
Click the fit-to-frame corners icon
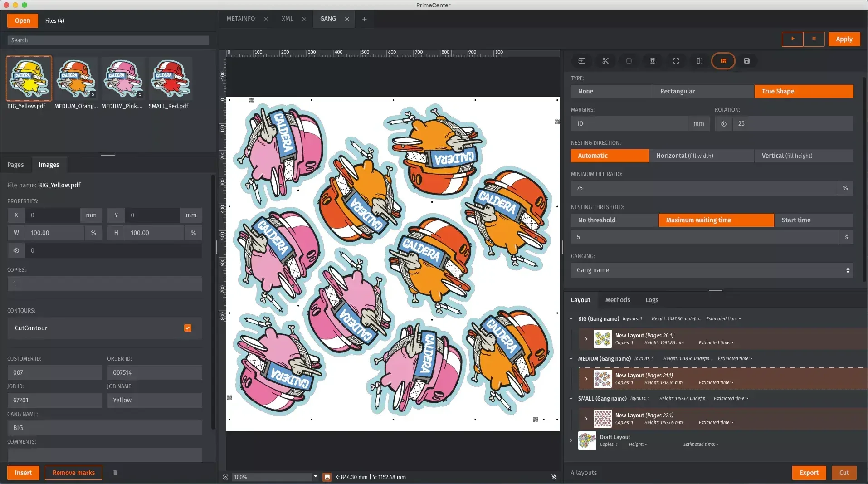coord(676,61)
